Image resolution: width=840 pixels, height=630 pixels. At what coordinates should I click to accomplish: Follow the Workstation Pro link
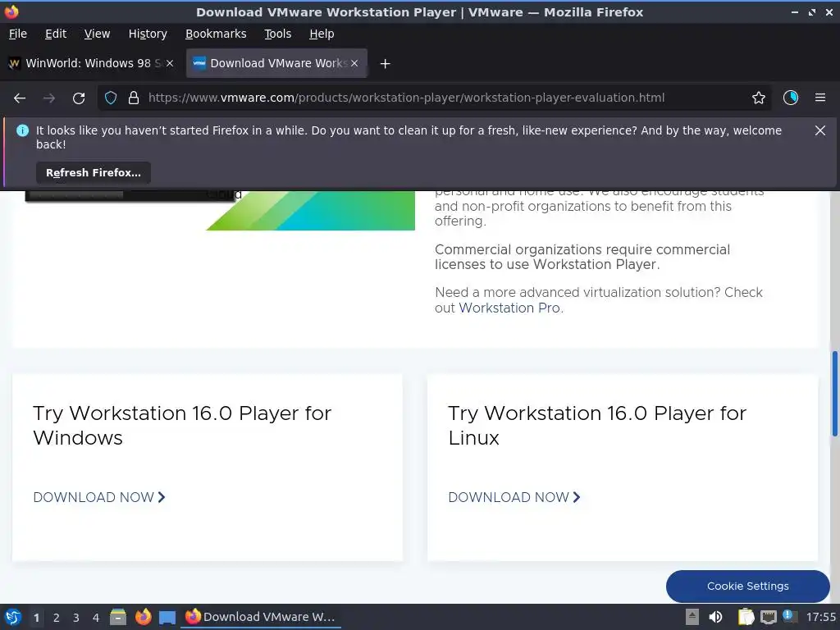click(x=509, y=308)
